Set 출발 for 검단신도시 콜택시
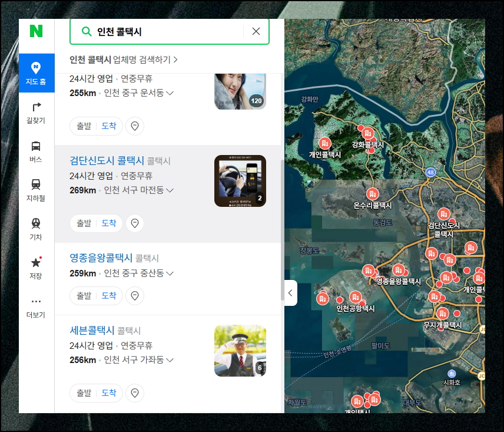Screen dimensions: 504x432 pos(84,223)
